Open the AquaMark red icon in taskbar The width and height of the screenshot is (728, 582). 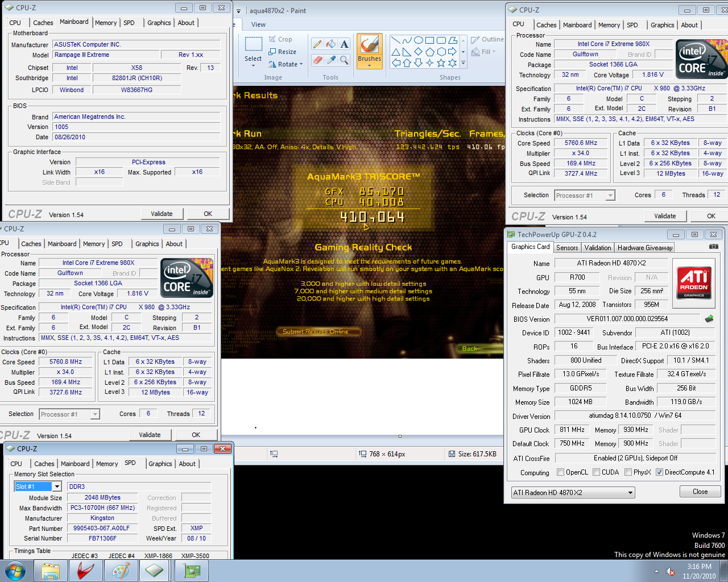pyautogui.click(x=86, y=571)
